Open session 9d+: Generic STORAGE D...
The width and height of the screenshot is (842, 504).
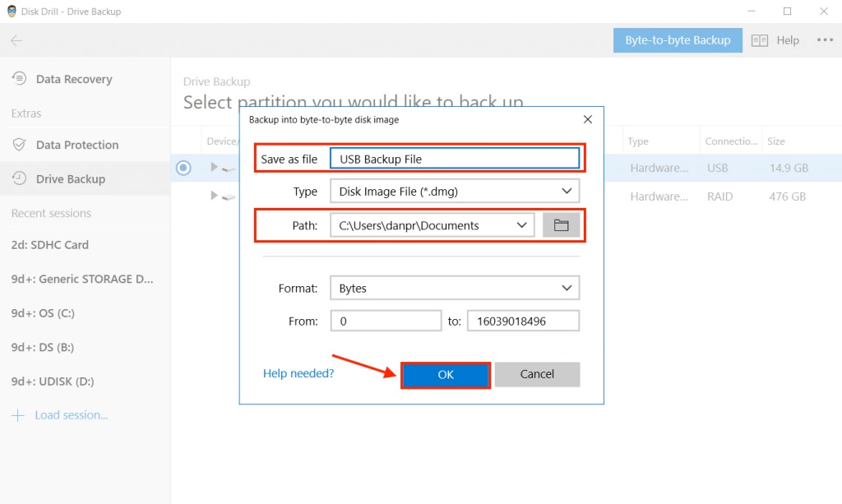[x=82, y=279]
